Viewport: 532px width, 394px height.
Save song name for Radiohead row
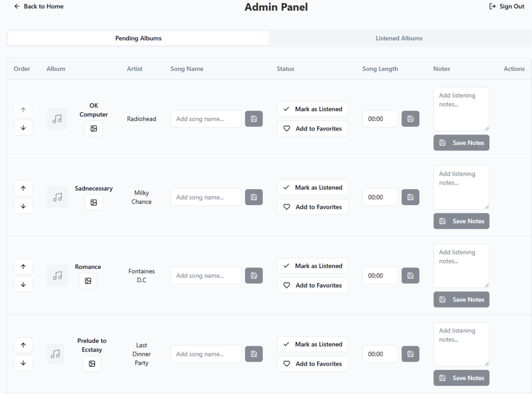pos(254,119)
